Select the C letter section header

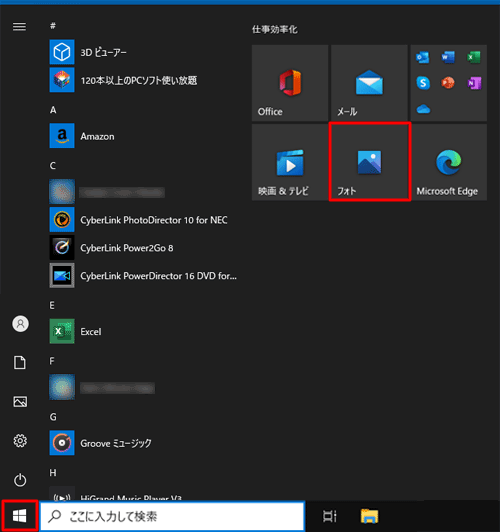53,166
